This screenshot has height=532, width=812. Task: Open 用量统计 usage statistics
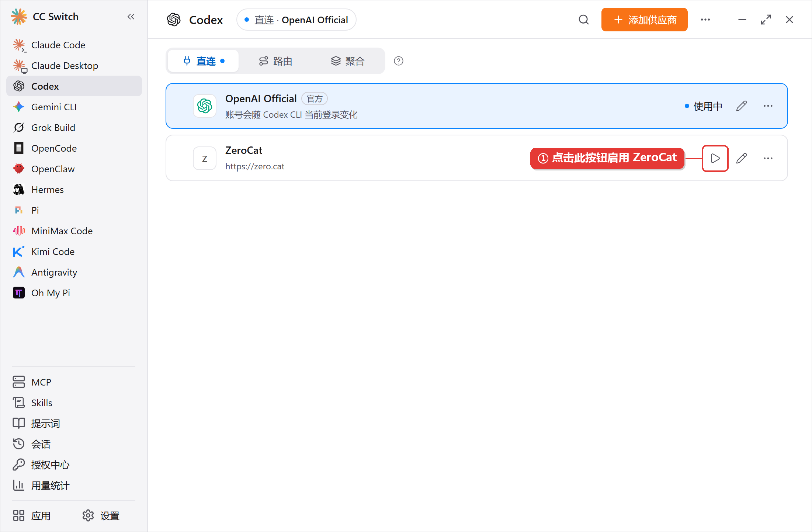tap(74, 486)
